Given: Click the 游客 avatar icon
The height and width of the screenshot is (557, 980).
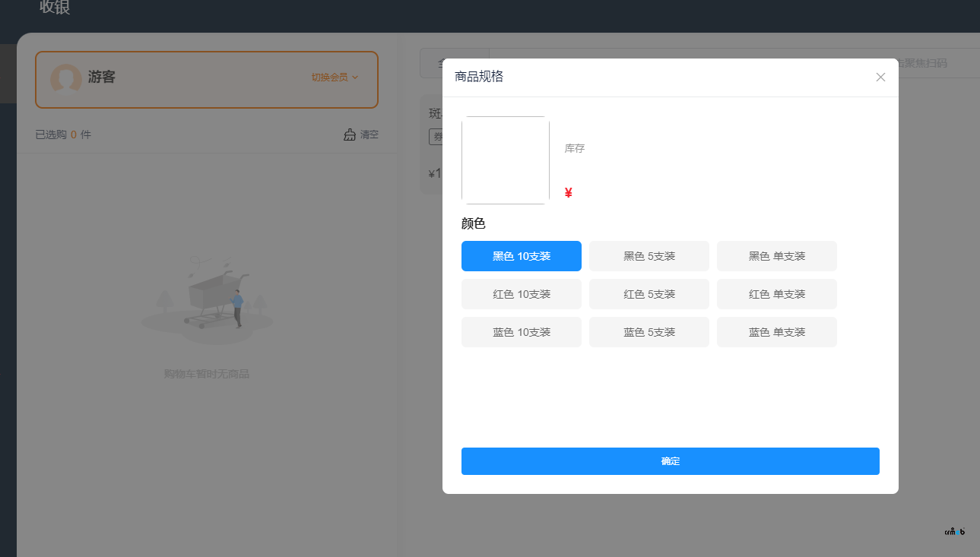Looking at the screenshot, I should click(x=66, y=78).
